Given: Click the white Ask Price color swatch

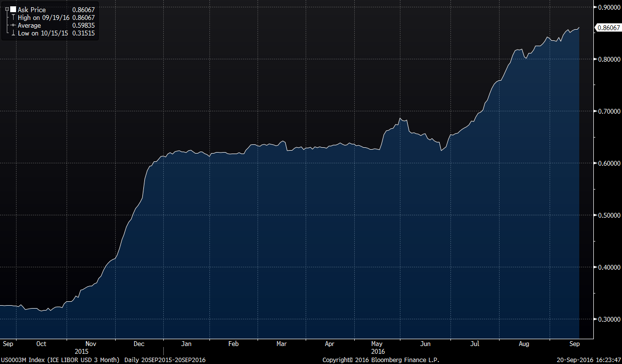Looking at the screenshot, I should pos(13,10).
